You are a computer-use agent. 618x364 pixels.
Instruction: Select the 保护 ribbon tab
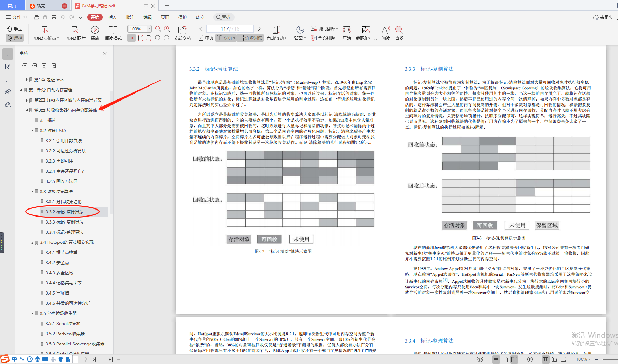[182, 17]
